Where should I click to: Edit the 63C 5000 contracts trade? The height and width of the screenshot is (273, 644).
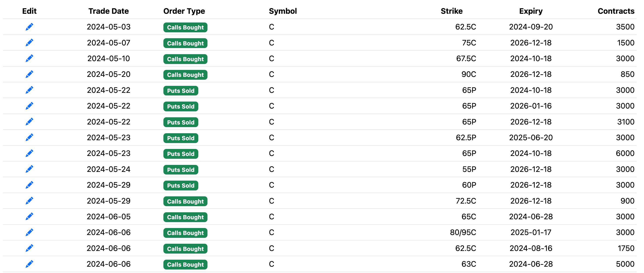click(29, 264)
